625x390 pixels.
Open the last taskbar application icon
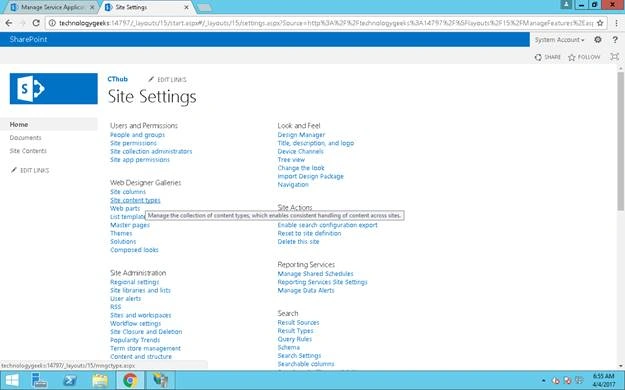(x=160, y=380)
